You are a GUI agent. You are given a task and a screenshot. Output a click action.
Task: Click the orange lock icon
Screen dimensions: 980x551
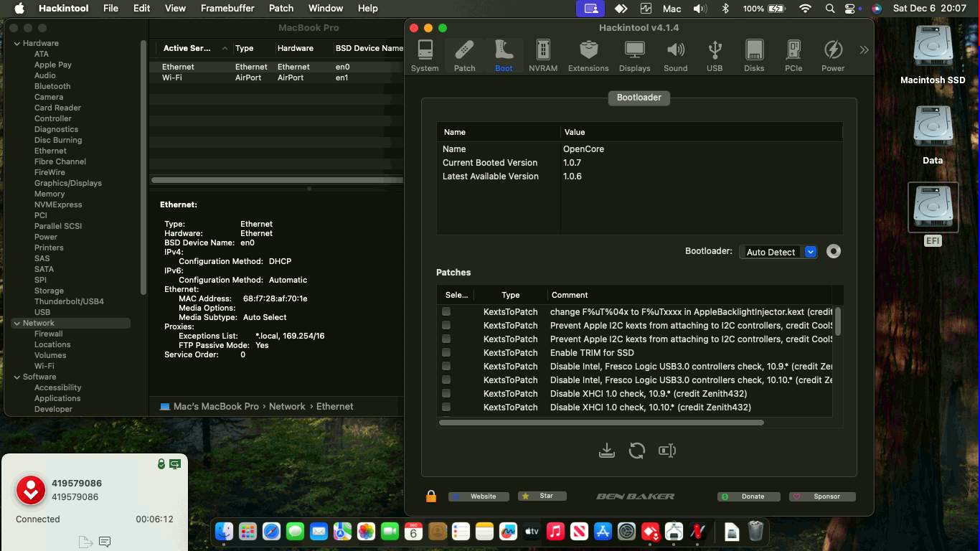coord(431,496)
